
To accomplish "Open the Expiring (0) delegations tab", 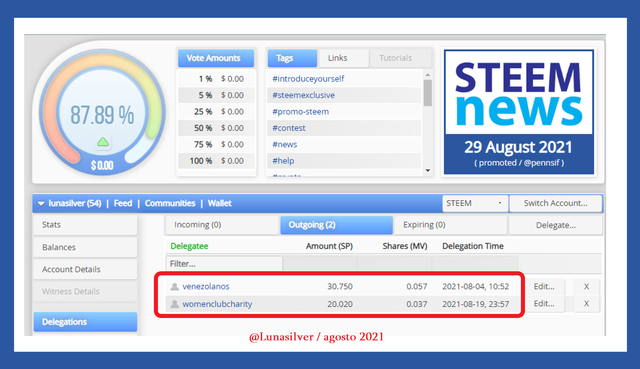I will tap(451, 225).
